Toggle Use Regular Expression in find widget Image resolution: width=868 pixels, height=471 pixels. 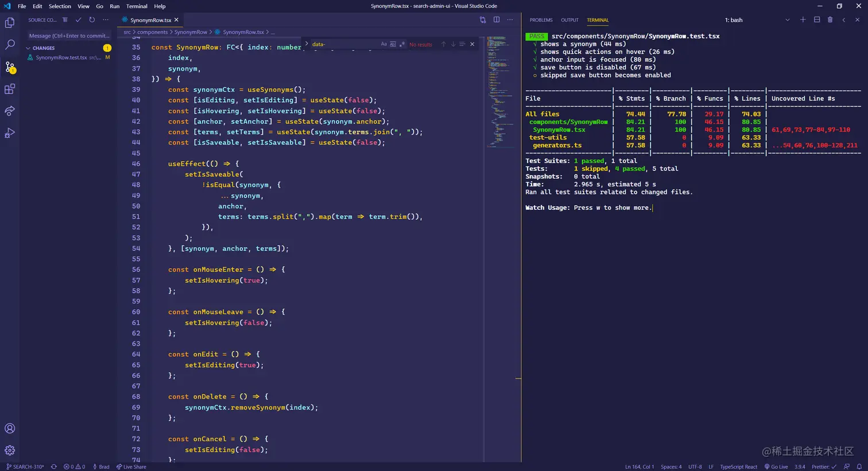[x=402, y=44]
